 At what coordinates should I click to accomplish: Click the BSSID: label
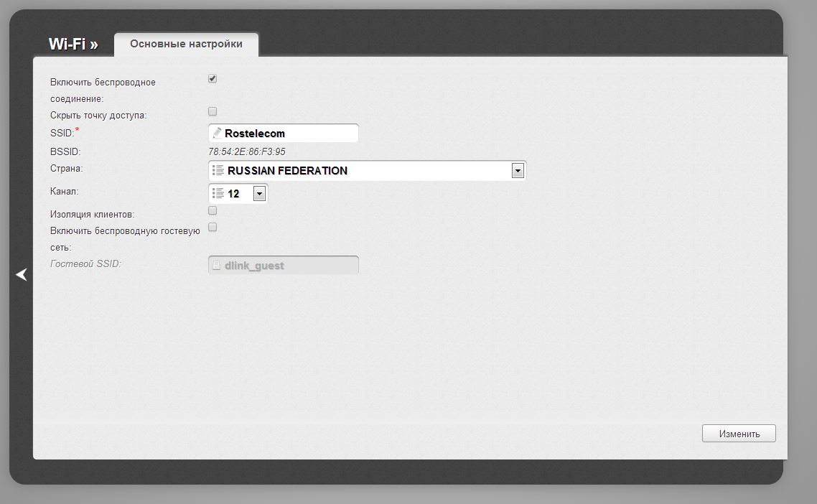point(65,151)
